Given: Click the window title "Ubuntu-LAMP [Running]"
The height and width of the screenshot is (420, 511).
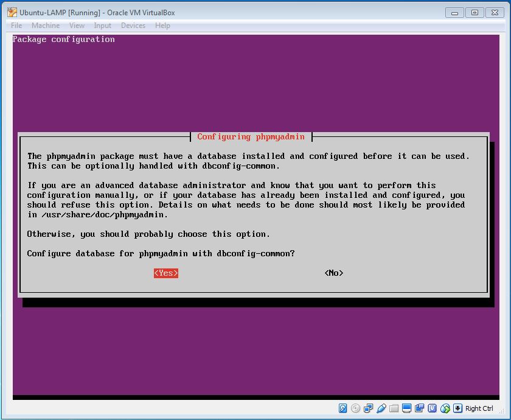Looking at the screenshot, I should (x=60, y=13).
